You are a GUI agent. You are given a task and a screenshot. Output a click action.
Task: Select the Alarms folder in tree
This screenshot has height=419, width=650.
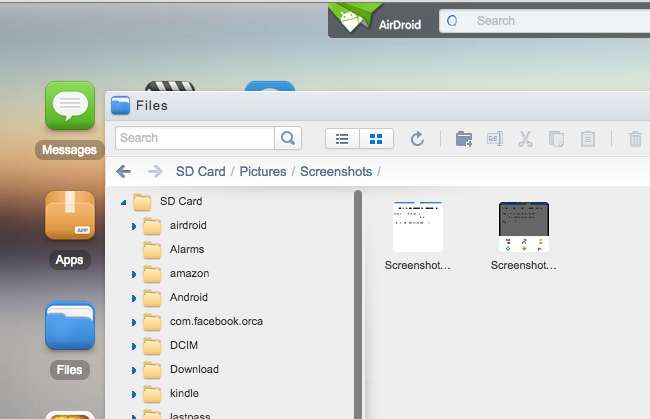coord(187,249)
